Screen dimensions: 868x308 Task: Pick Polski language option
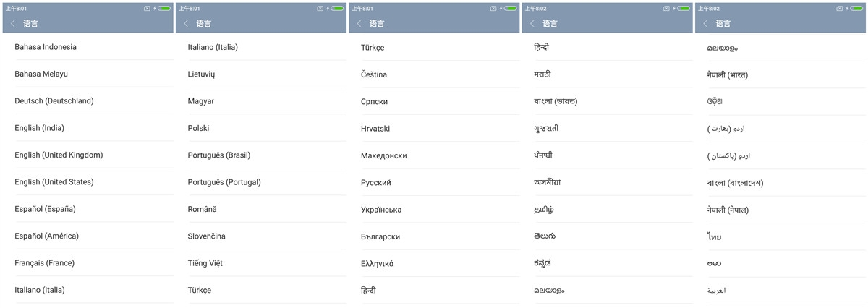(198, 128)
